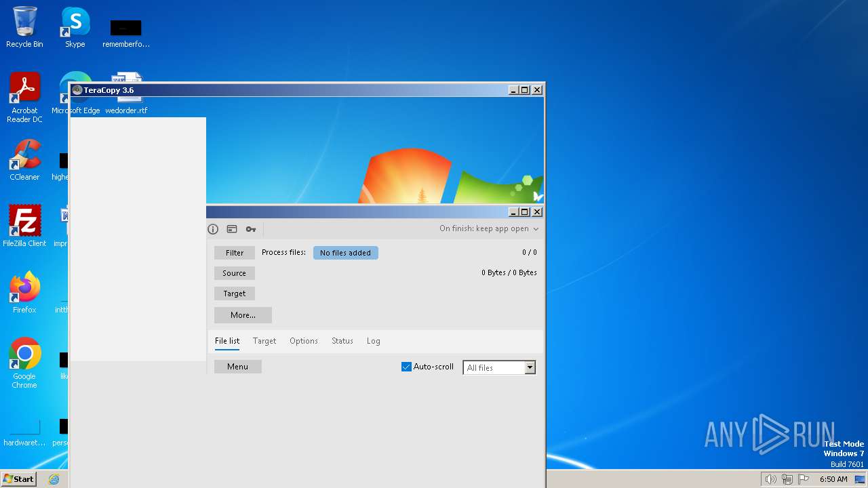Open Action Center flag icon
Viewport: 868px width, 488px height.
coord(804,479)
